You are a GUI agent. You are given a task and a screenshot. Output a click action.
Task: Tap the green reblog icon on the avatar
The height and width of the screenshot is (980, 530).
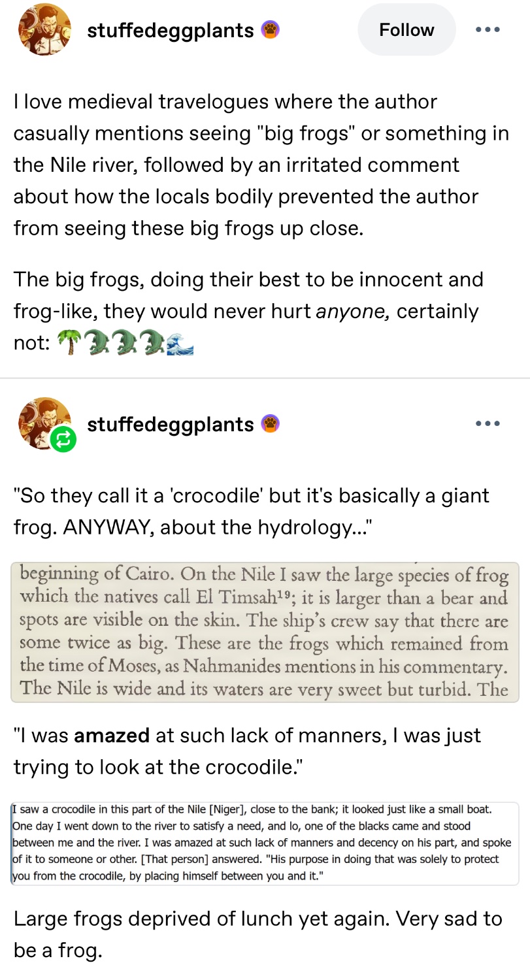pos(64,439)
